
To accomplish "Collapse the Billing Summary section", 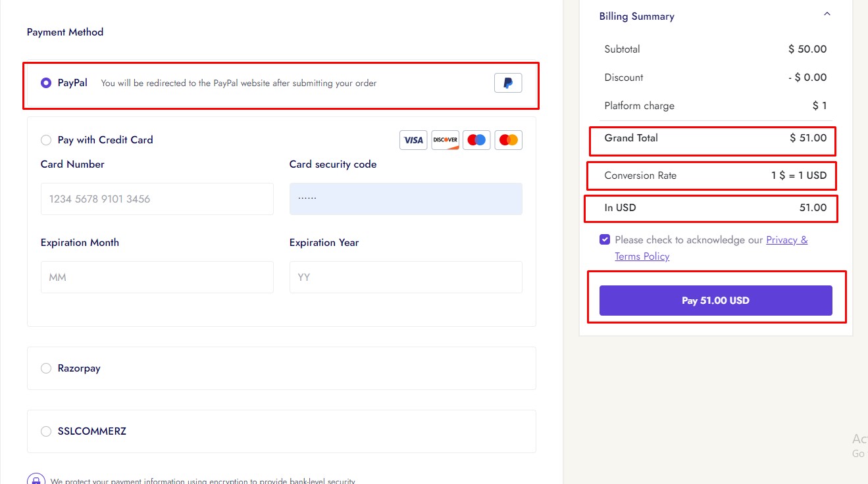I will (x=827, y=14).
